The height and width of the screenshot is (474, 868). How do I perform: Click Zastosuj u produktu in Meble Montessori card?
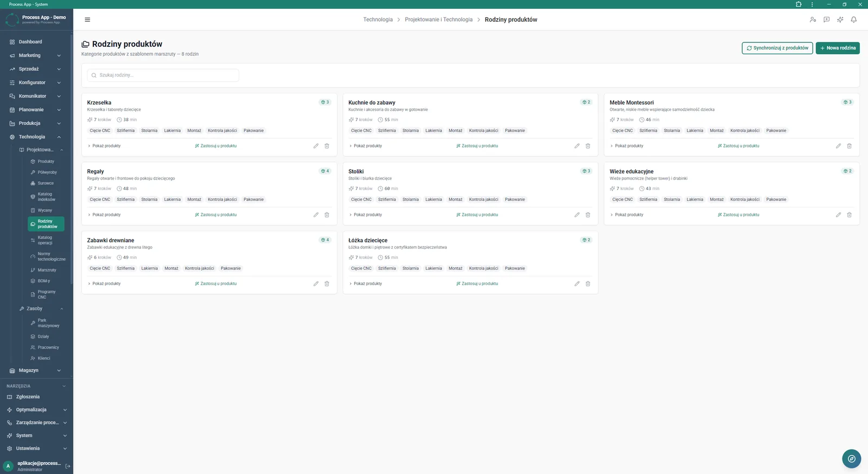coord(738,146)
